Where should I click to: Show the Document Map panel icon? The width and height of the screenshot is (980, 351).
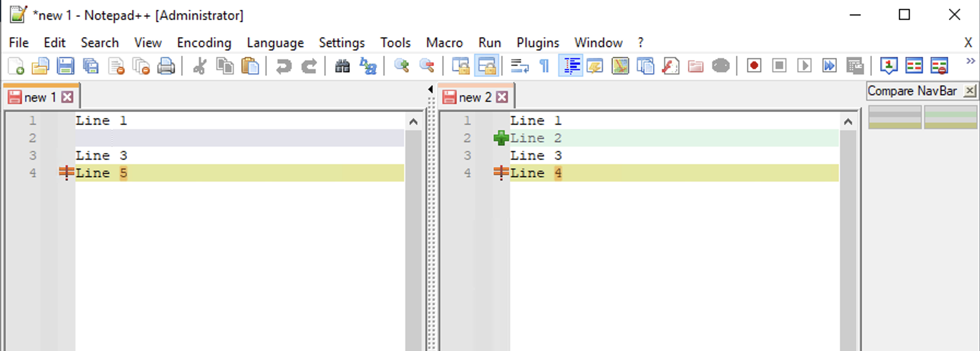pos(620,66)
